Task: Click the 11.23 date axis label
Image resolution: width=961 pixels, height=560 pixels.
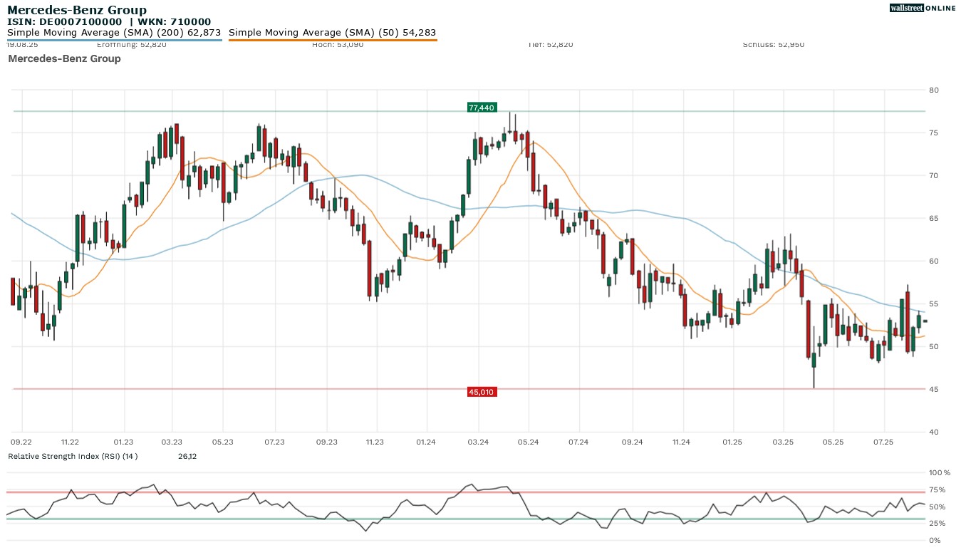Action: (x=375, y=442)
